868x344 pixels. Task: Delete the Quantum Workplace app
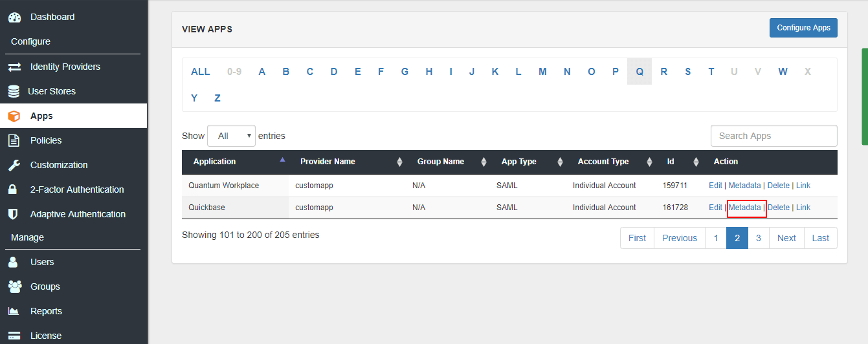[779, 186]
